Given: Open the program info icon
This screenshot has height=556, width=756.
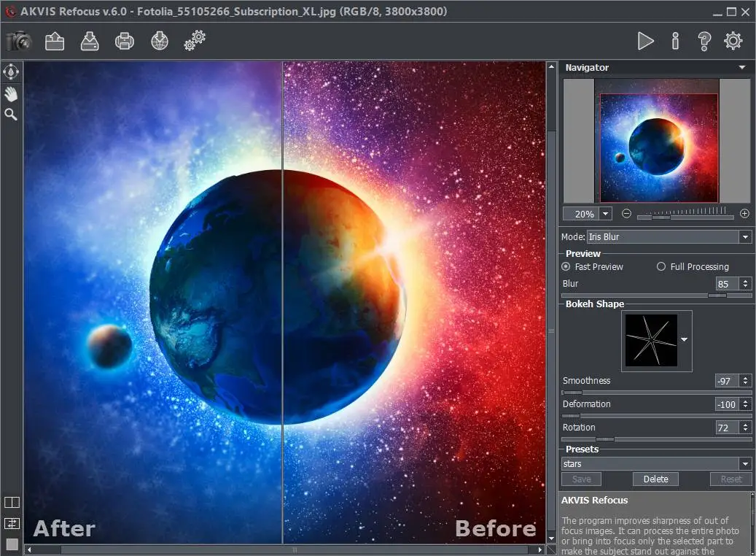Looking at the screenshot, I should pyautogui.click(x=675, y=41).
